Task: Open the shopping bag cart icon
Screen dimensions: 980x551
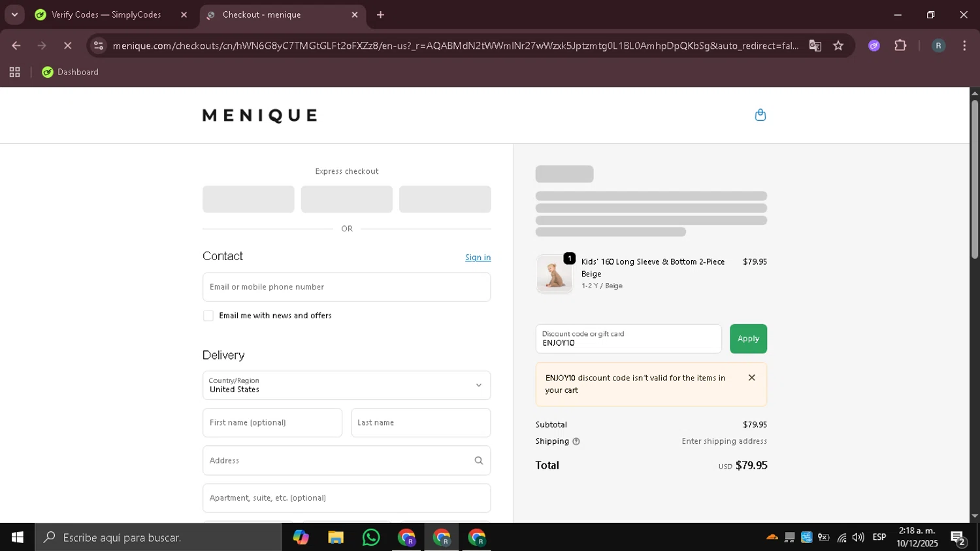Action: [760, 115]
